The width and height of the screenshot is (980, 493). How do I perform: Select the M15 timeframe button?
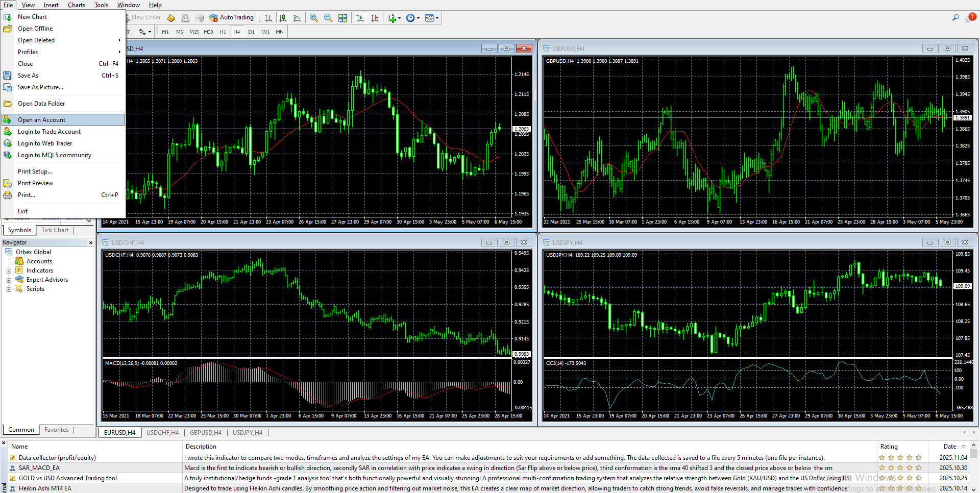(x=194, y=32)
